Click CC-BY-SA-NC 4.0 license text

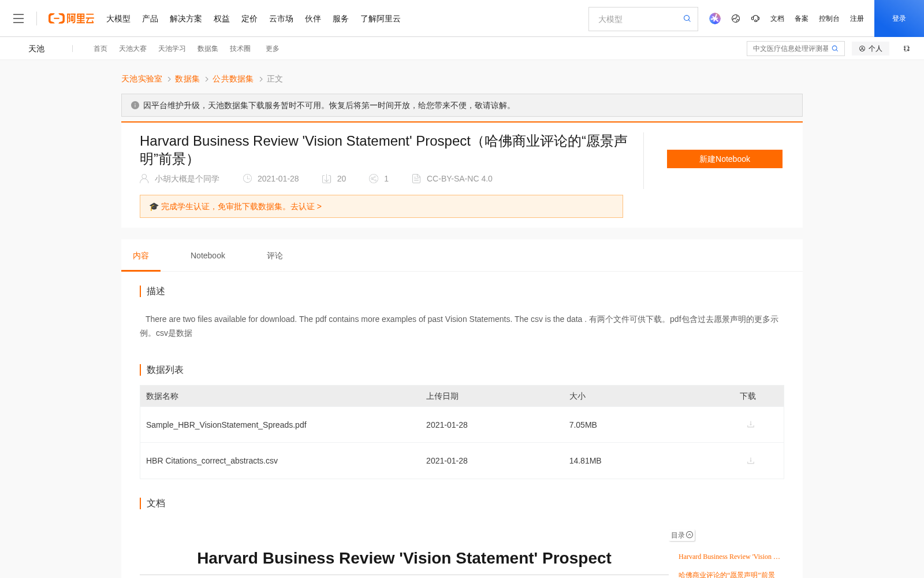pyautogui.click(x=460, y=179)
